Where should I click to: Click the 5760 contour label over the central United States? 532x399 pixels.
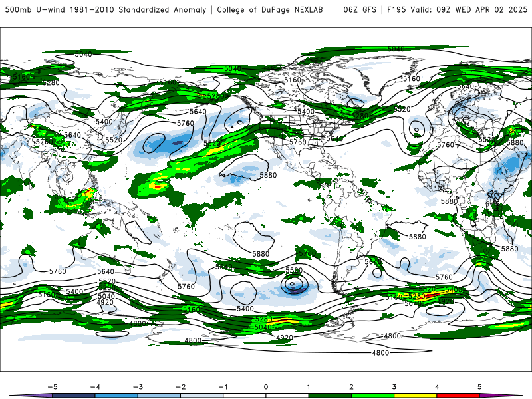pos(297,142)
